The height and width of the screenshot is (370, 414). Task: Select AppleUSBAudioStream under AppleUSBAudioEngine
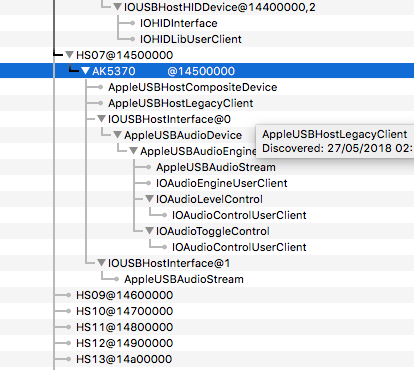click(216, 167)
